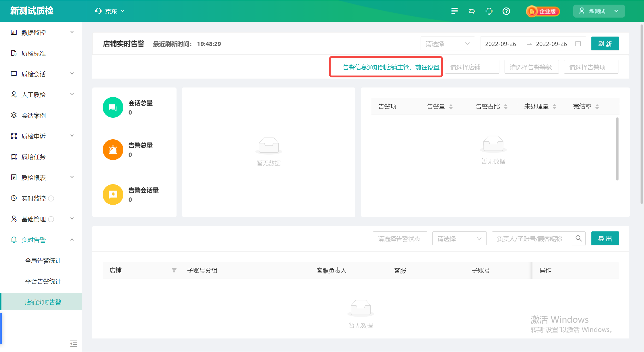The image size is (644, 352).
Task: Select 店铺实时告警 submenu item
Action: pos(41,302)
